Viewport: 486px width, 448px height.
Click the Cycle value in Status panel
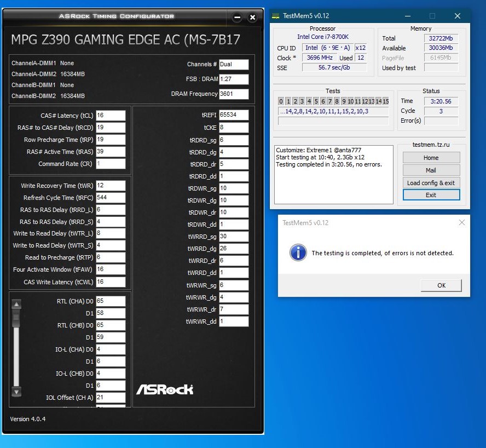[441, 111]
